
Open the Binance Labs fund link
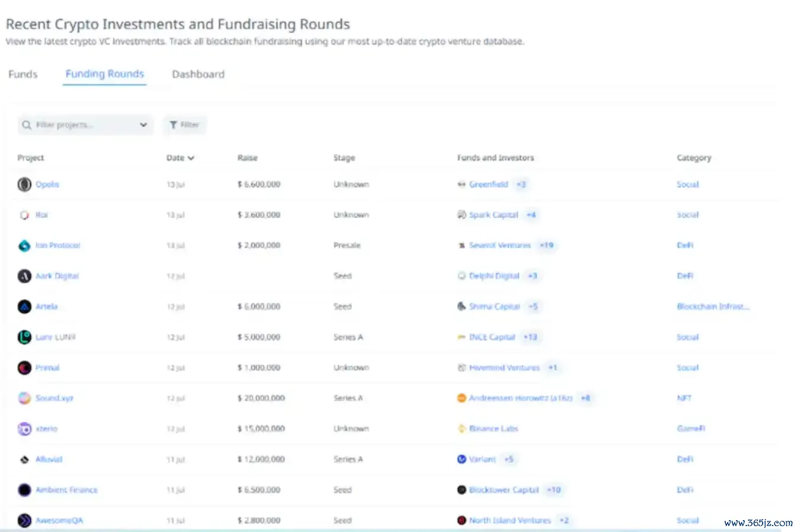(494, 429)
